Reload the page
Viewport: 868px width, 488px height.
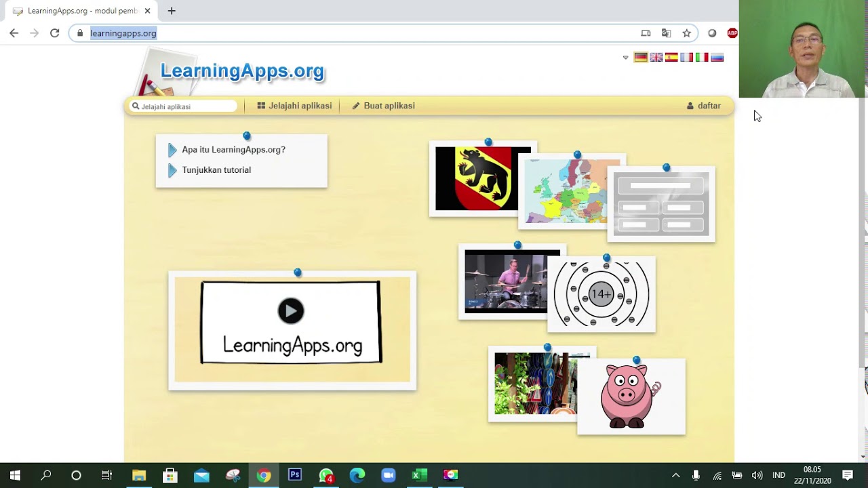[x=54, y=33]
